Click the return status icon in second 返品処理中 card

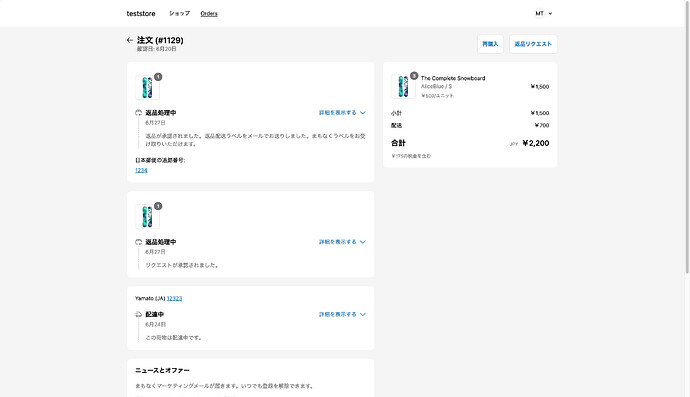139,242
